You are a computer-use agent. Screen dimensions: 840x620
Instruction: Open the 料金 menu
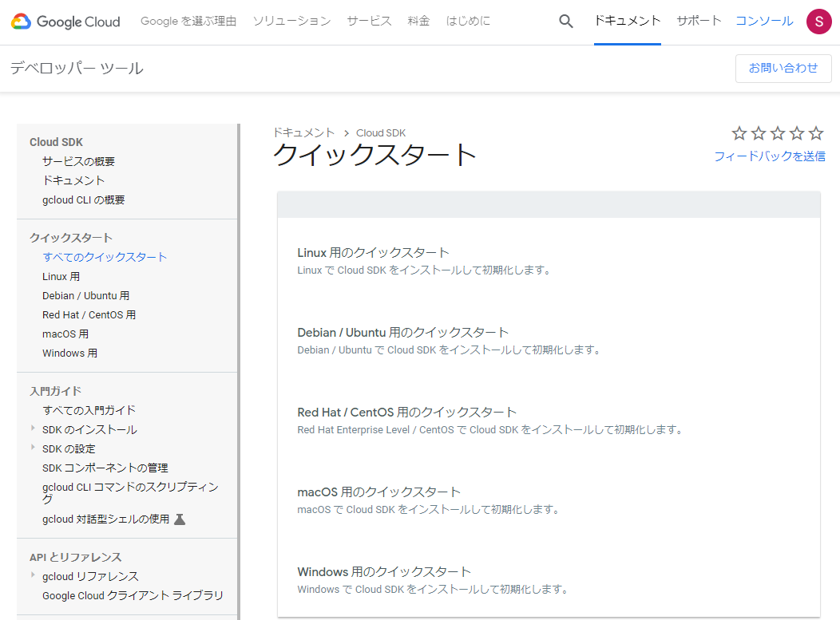coord(418,22)
